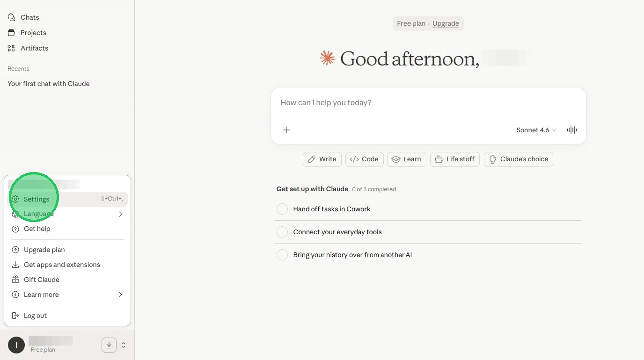This screenshot has height=360, width=644.
Task: Click the download apps icon beside profile
Action: 109,345
